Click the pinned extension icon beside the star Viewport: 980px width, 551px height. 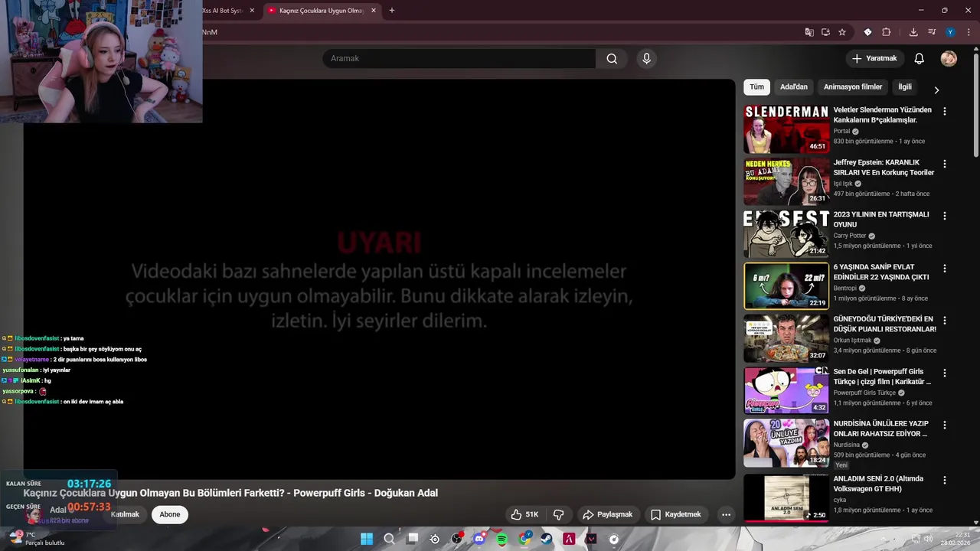tap(867, 32)
